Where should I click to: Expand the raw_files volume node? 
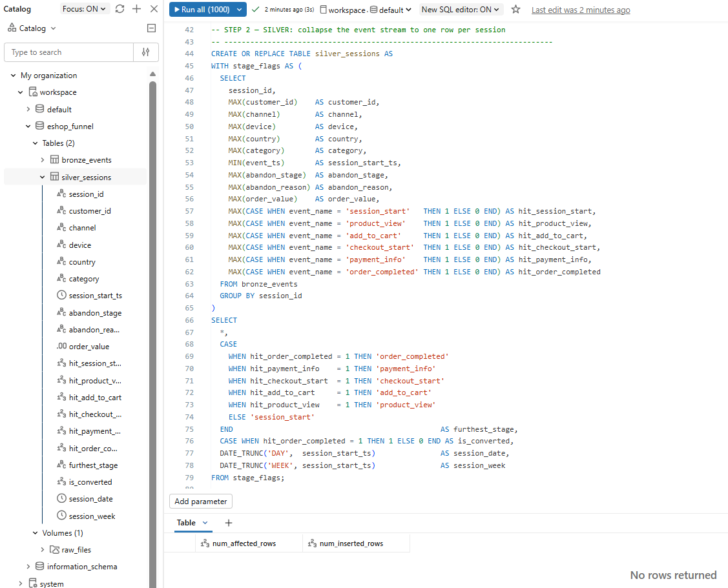[x=42, y=550]
